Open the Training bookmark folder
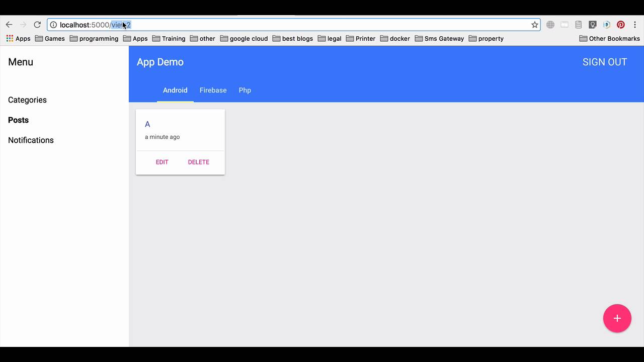644x362 pixels. point(169,38)
